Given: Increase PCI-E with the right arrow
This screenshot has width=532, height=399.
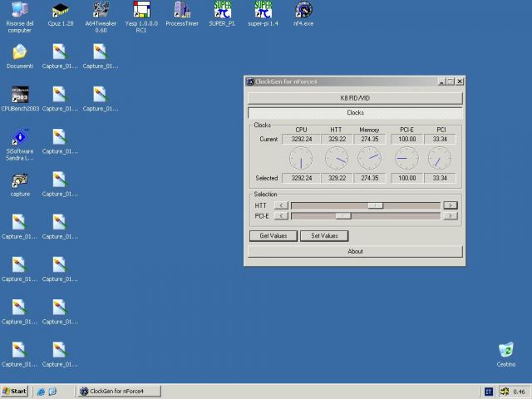Looking at the screenshot, I should click(451, 216).
